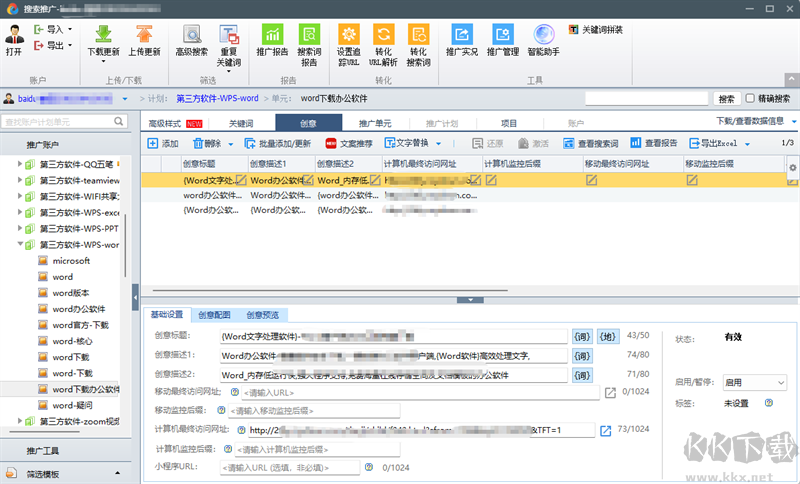Select the microsoft unit in tree
The image size is (800, 484).
coord(71,261)
